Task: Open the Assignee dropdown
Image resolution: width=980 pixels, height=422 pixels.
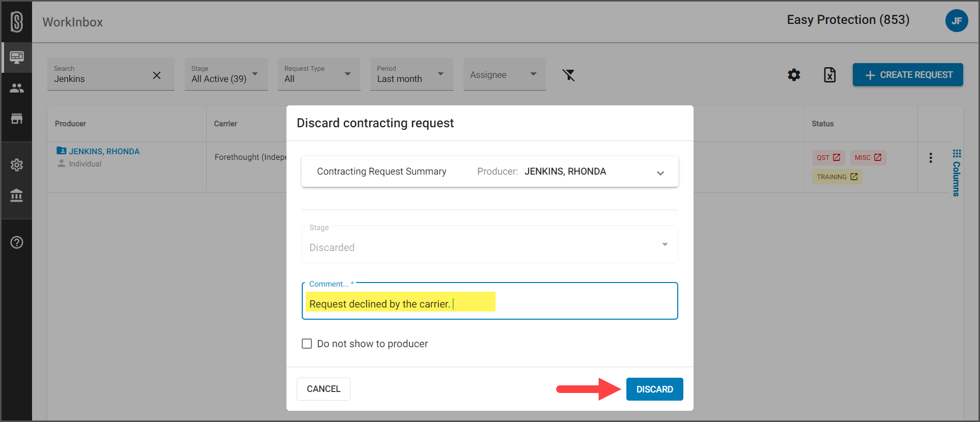Action: [505, 74]
